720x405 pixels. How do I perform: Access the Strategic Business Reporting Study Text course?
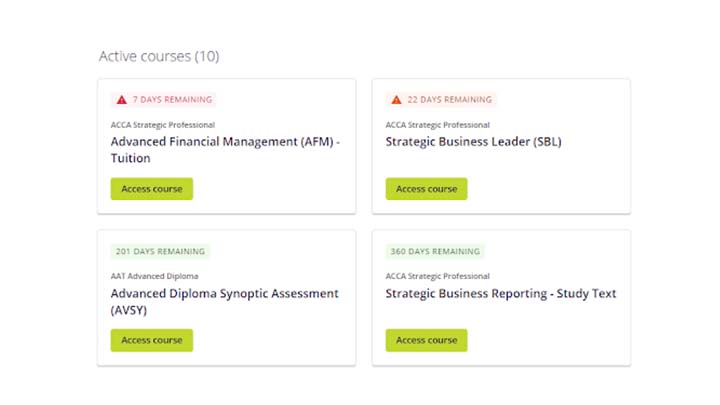point(426,340)
